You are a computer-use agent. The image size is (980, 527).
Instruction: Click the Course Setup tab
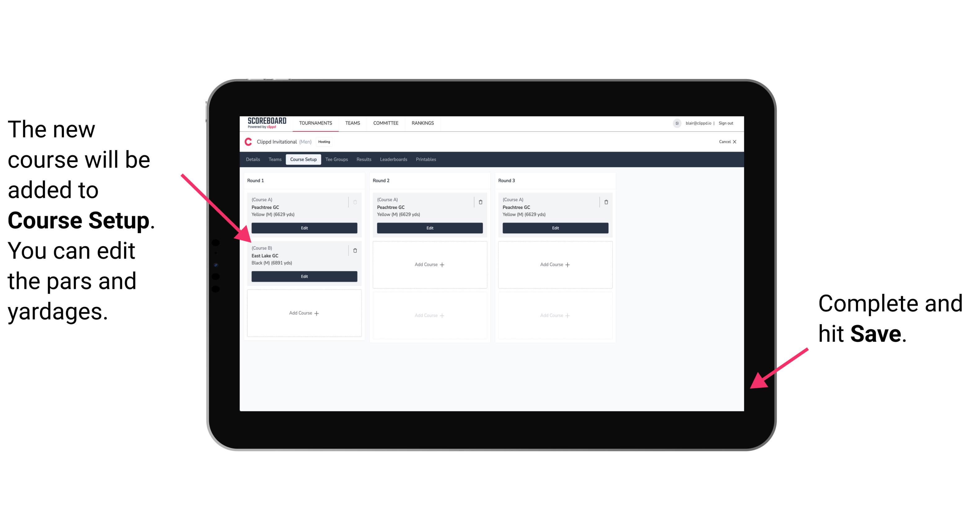(303, 160)
